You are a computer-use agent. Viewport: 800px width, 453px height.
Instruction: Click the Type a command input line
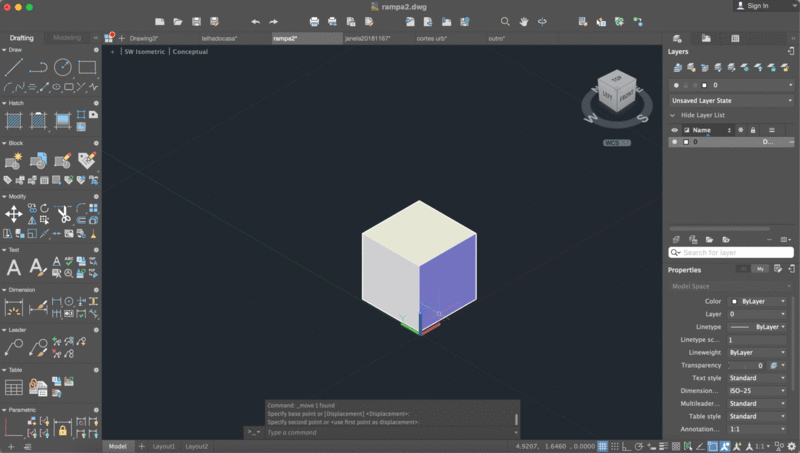388,433
